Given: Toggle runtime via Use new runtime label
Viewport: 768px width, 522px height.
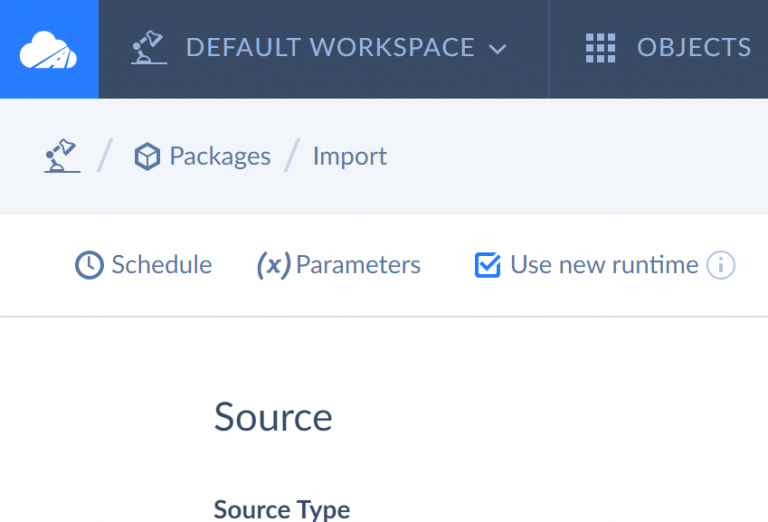Looking at the screenshot, I should pos(603,265).
